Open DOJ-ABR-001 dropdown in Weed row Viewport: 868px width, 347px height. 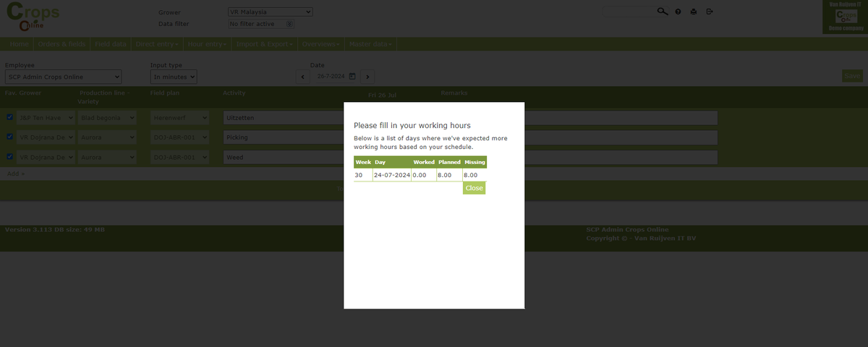point(180,157)
